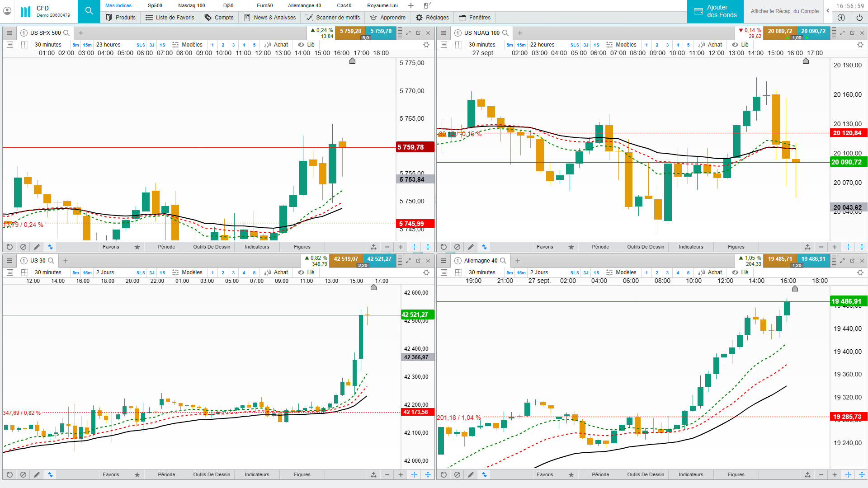Click Afficher le Récap. du Compte link

point(784,11)
